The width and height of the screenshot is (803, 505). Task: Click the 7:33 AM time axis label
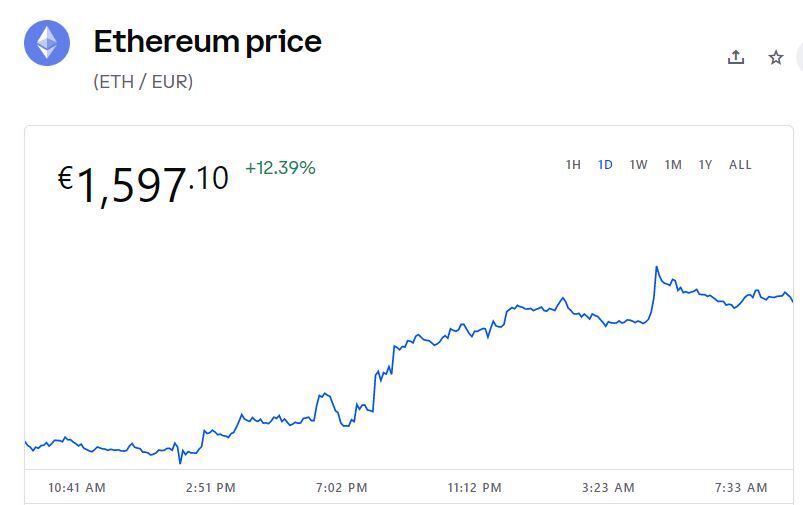pyautogui.click(x=742, y=488)
